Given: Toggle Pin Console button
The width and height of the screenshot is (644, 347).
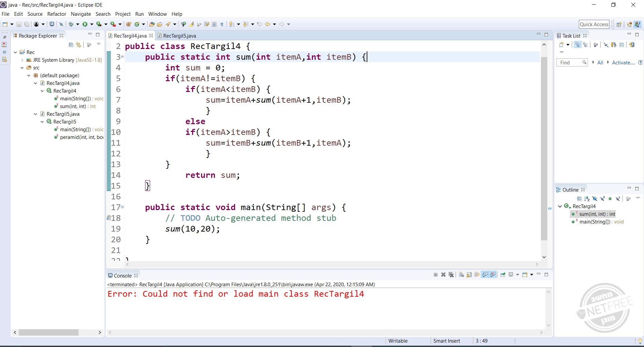Looking at the screenshot, I should pos(503,275).
